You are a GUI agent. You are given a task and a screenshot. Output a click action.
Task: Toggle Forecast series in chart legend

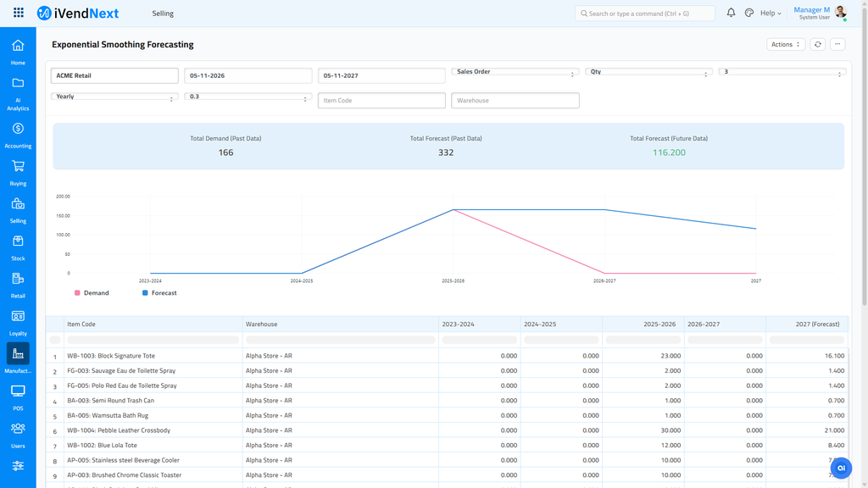[159, 293]
